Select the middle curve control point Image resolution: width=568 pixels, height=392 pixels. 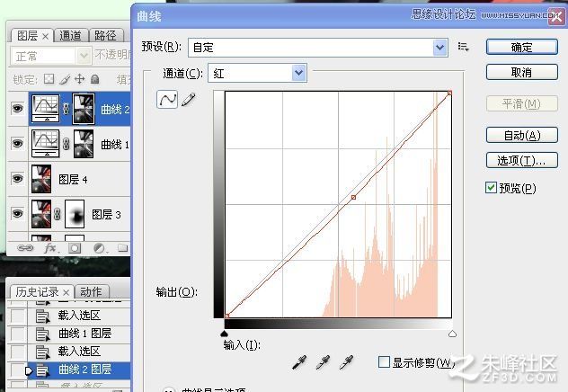tap(353, 197)
